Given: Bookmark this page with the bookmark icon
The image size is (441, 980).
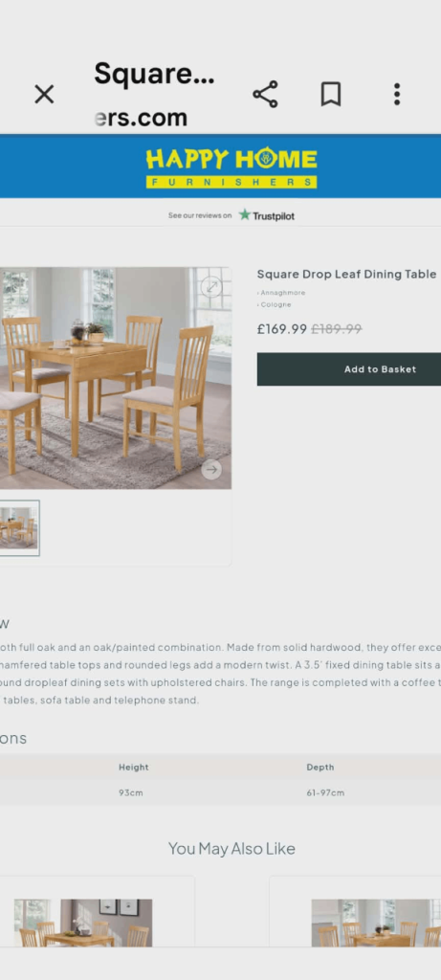Looking at the screenshot, I should pyautogui.click(x=330, y=95).
